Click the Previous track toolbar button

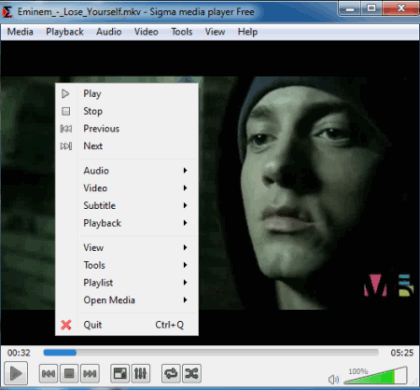(49, 374)
